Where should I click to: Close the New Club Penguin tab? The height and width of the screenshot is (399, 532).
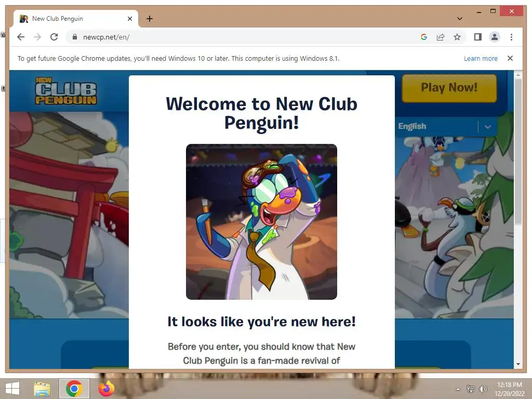(129, 19)
